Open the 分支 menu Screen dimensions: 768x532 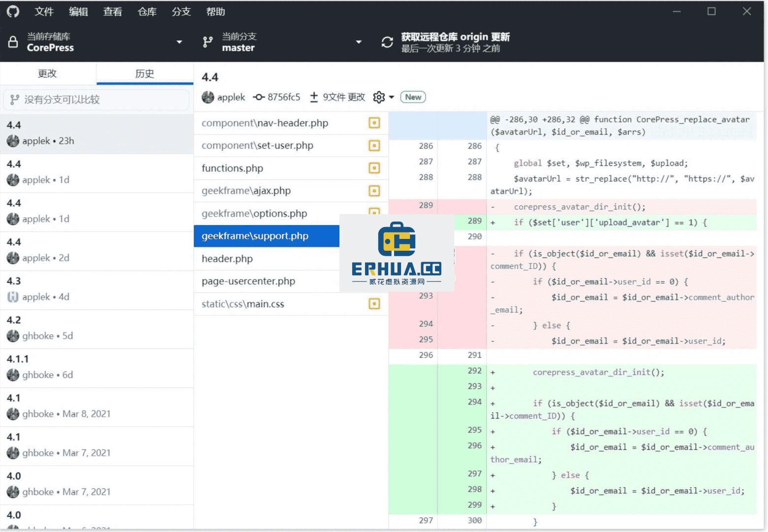(x=181, y=11)
